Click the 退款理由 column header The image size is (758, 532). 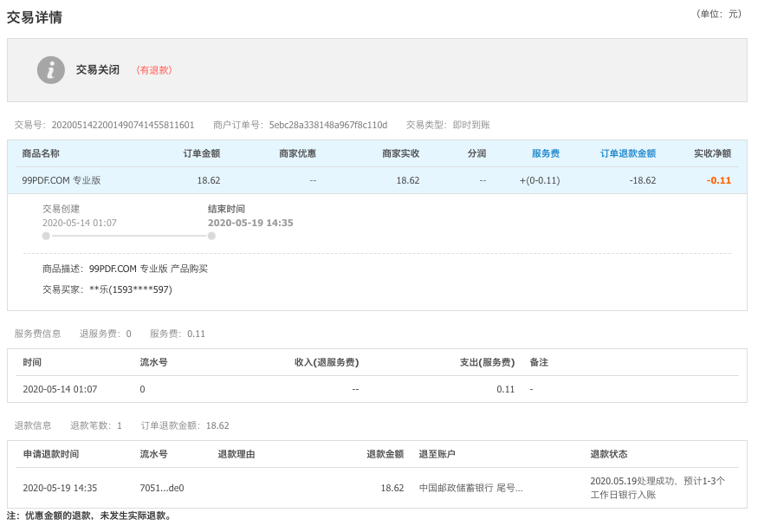coord(236,455)
